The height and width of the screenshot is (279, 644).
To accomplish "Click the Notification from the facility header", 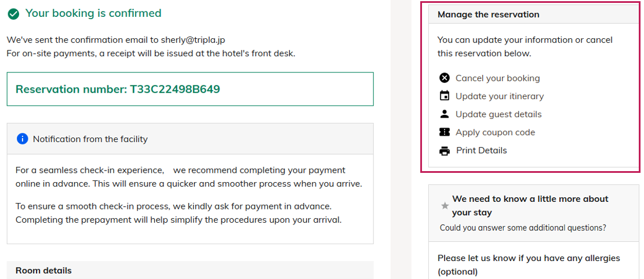I will (90, 139).
